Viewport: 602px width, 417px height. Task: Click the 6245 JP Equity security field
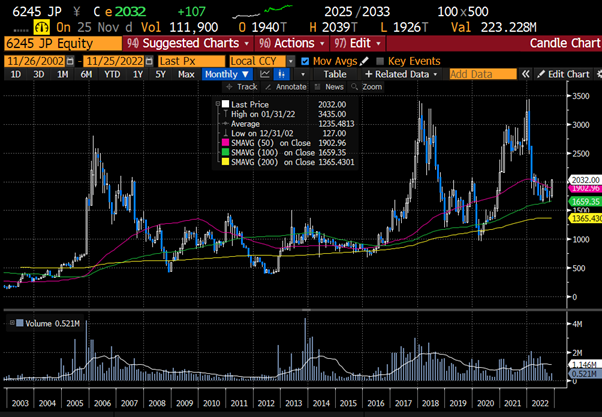coord(63,43)
